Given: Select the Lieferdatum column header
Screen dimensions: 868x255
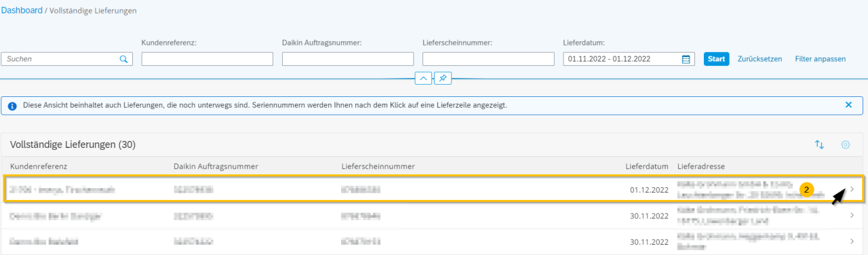Looking at the screenshot, I should (x=648, y=166).
